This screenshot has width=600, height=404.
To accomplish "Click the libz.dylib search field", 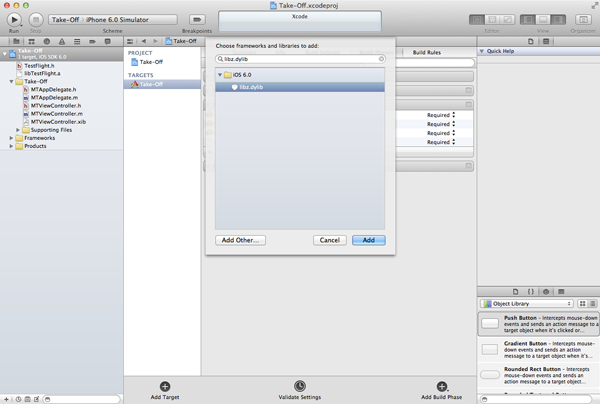I will coord(300,59).
